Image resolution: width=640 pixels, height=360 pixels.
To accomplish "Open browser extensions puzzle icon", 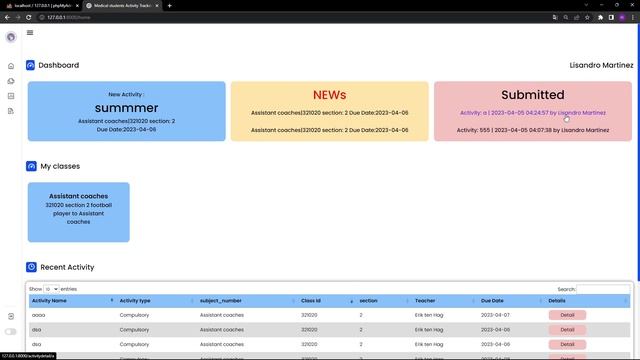I will 600,18.
